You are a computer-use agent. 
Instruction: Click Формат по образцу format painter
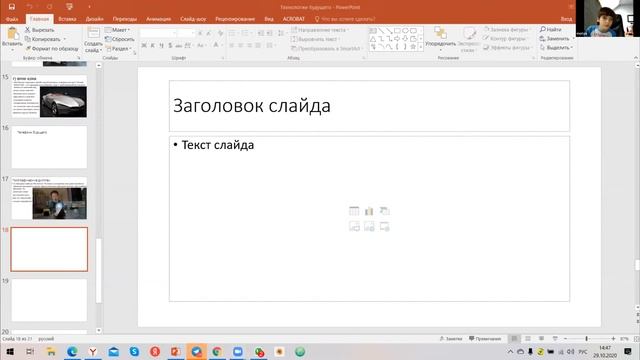pos(52,49)
